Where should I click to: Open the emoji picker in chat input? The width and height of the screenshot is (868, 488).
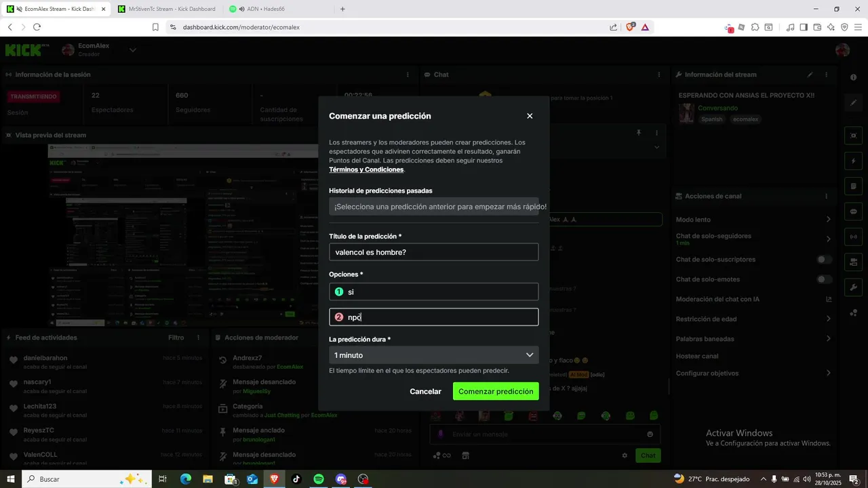[x=650, y=434]
